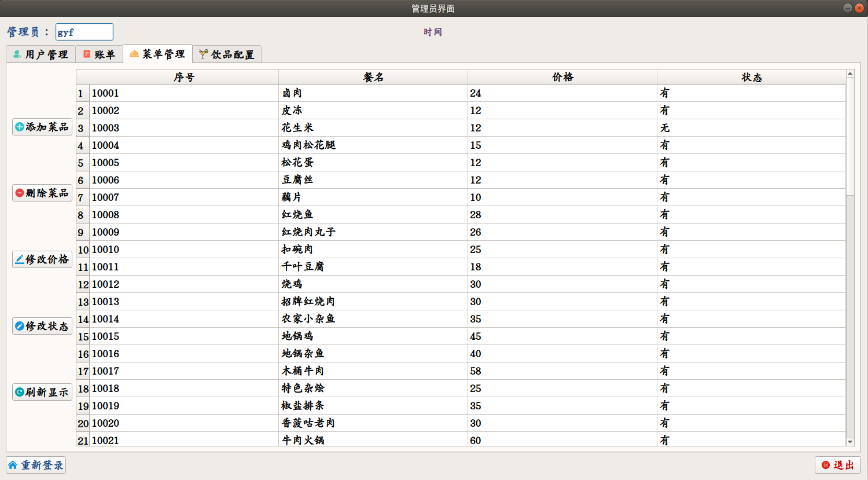Screen dimensions: 868x480
Task: Select row header number 21
Action: pyautogui.click(x=83, y=441)
